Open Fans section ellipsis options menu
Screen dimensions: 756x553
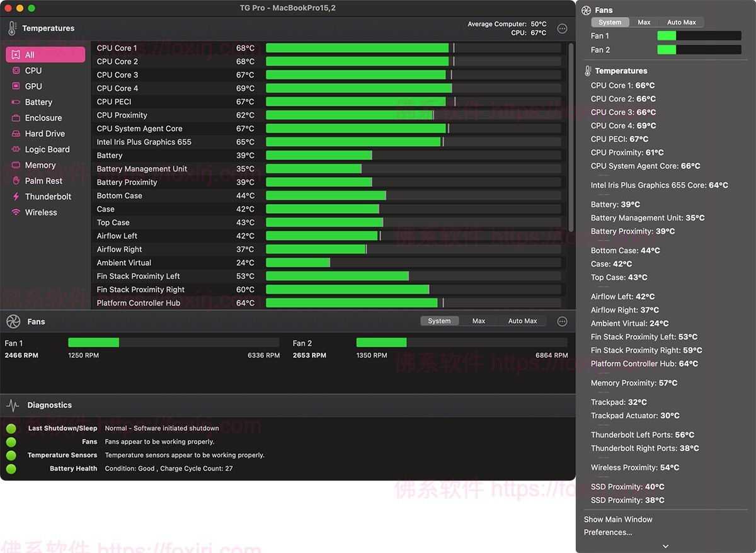563,322
